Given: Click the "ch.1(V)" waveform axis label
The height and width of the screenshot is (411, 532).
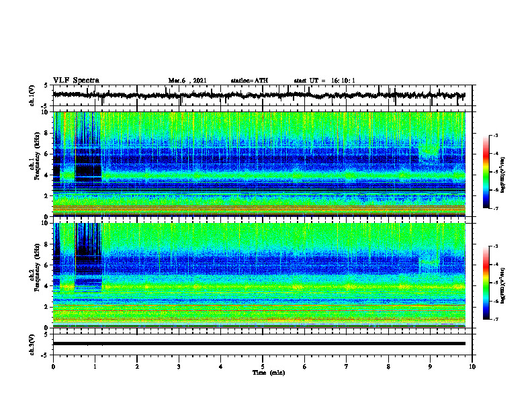Looking at the screenshot, I should coord(32,95).
